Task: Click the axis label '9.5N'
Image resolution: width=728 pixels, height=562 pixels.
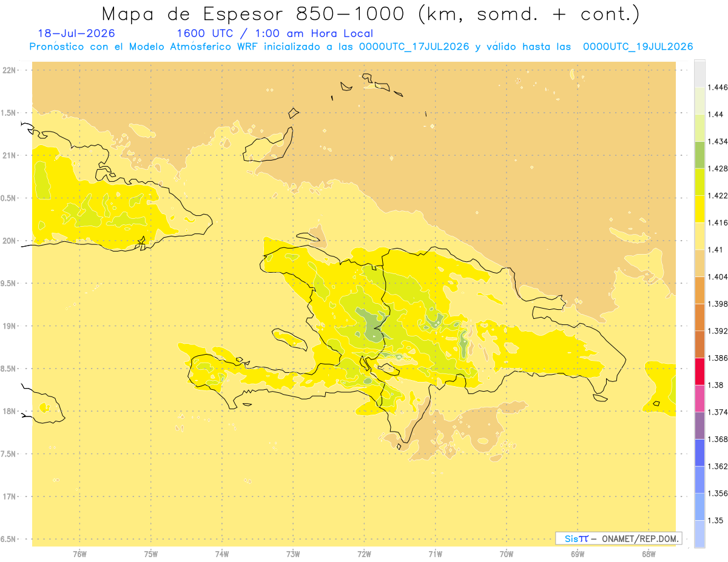Action: click(x=9, y=283)
